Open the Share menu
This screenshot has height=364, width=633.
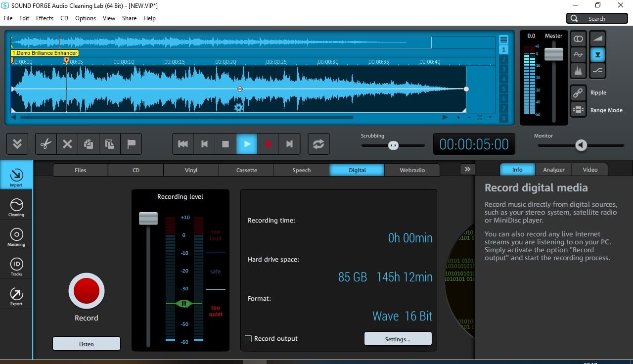pyautogui.click(x=129, y=18)
